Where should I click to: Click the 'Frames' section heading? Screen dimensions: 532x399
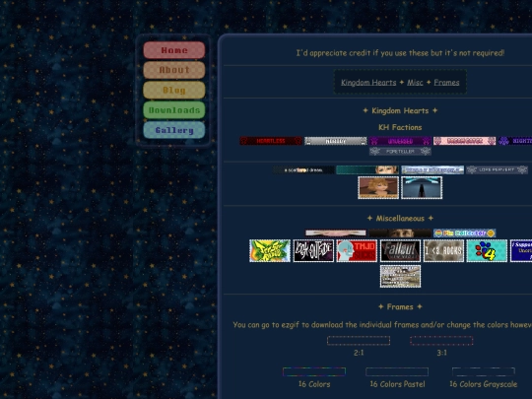[400, 306]
